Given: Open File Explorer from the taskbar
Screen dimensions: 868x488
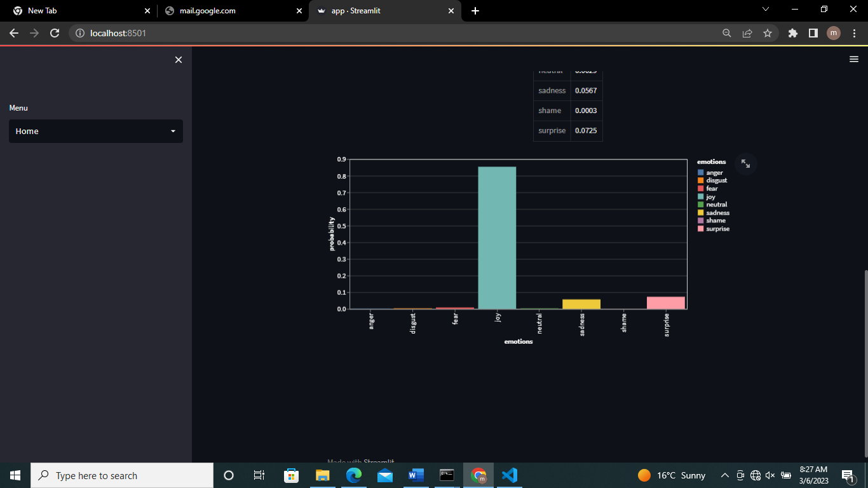Looking at the screenshot, I should point(322,475).
